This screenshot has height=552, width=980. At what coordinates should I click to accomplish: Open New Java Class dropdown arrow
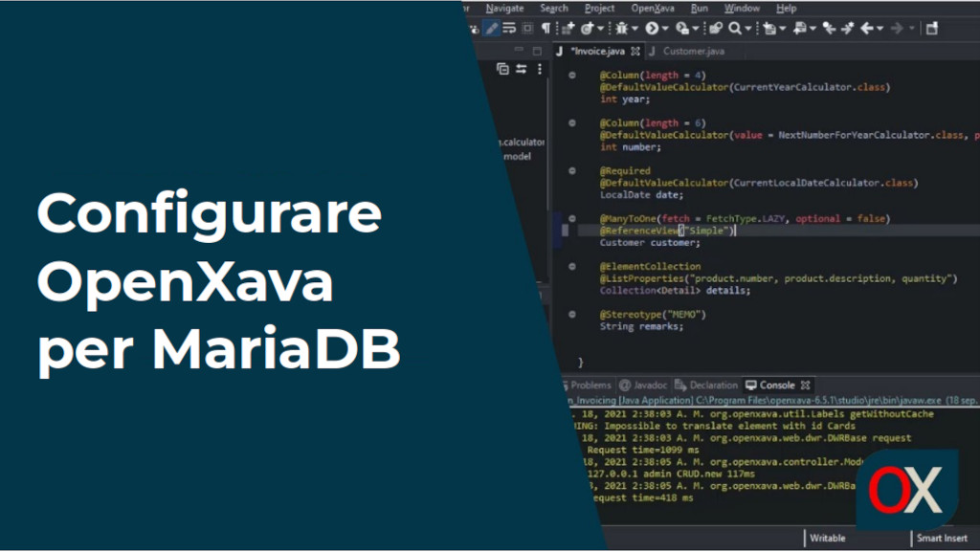(x=601, y=29)
